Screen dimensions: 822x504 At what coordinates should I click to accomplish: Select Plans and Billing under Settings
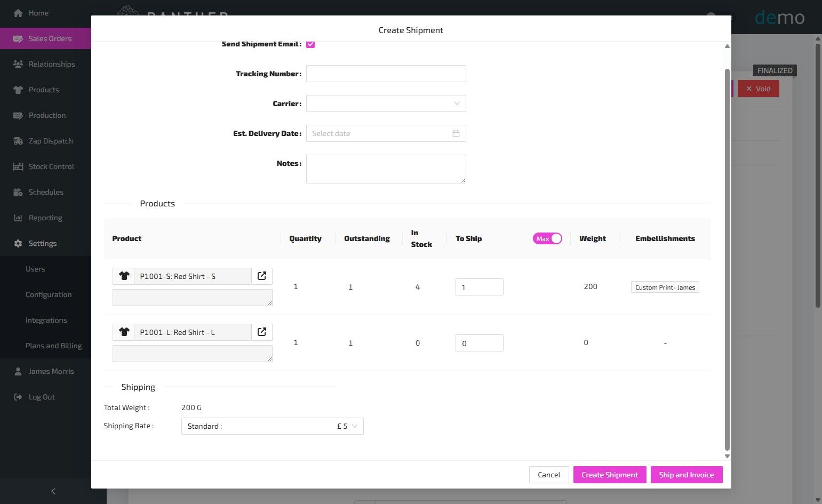(53, 346)
